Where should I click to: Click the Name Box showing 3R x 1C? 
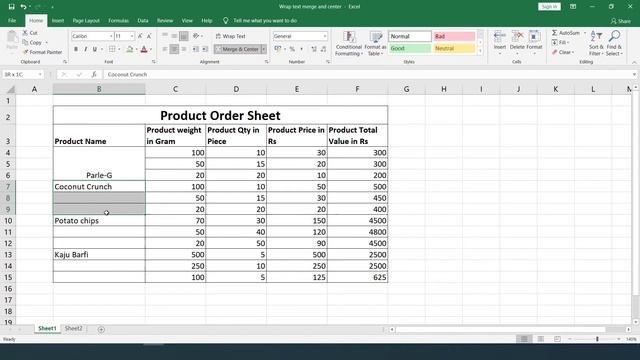pos(22,74)
